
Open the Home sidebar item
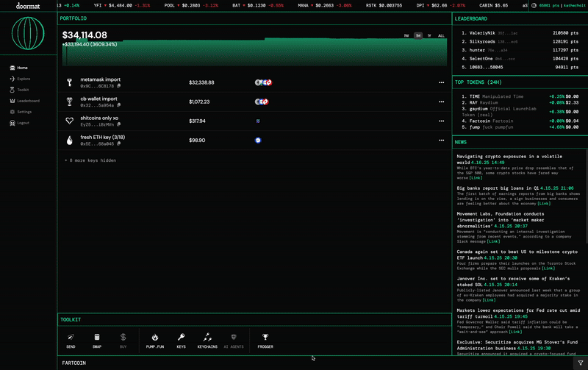pos(19,68)
